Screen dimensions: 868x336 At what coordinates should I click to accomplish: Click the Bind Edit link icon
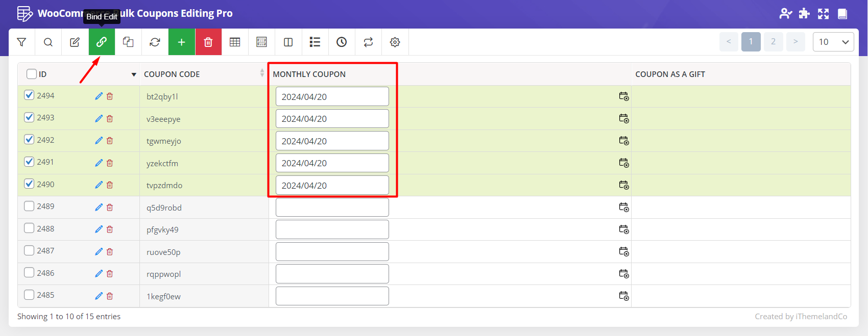(102, 42)
